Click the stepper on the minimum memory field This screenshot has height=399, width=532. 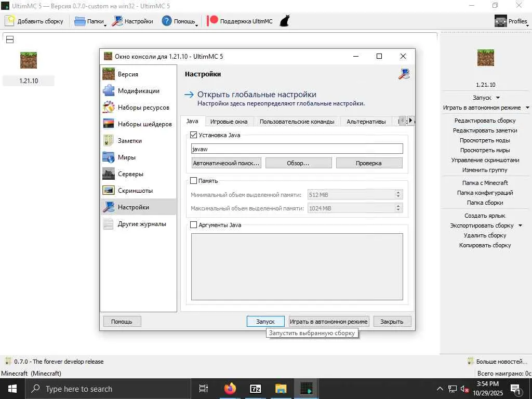tap(398, 194)
